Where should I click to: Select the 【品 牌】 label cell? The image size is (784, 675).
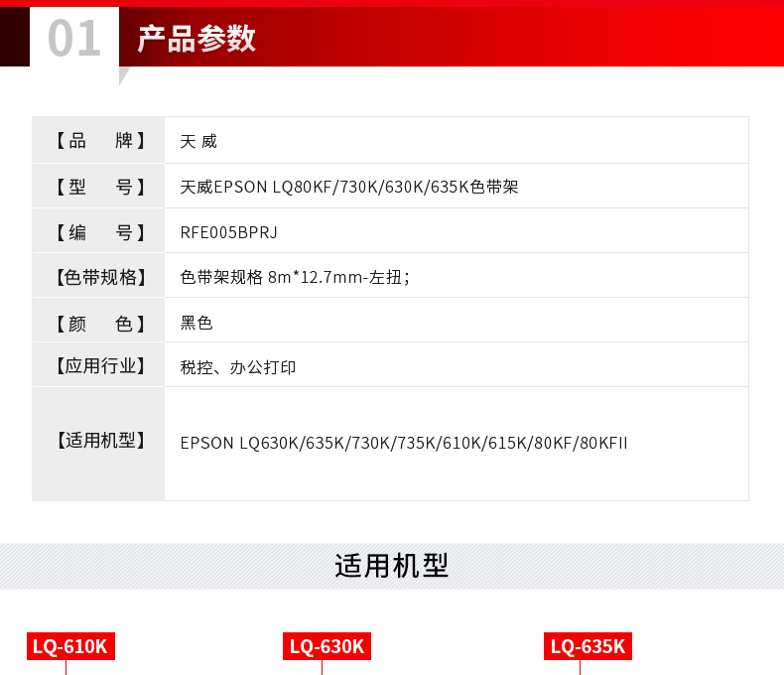click(98, 140)
